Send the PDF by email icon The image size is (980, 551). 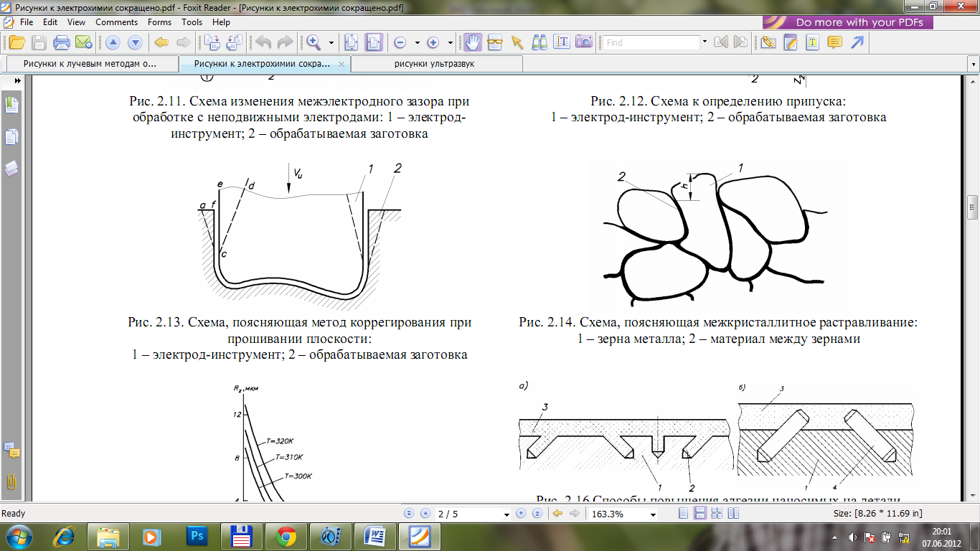[x=83, y=42]
